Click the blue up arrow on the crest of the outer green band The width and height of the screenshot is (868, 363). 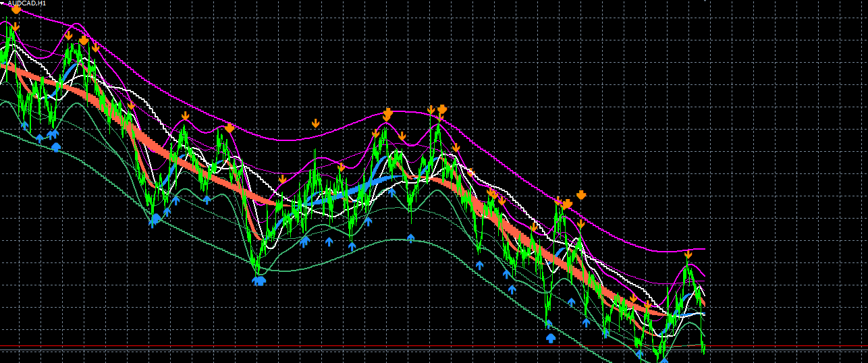click(410, 238)
